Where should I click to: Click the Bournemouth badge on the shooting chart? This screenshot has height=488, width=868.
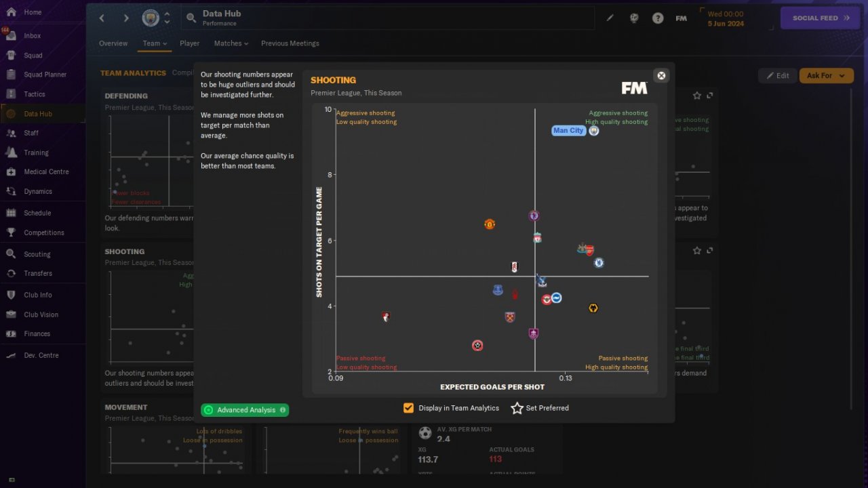(386, 317)
